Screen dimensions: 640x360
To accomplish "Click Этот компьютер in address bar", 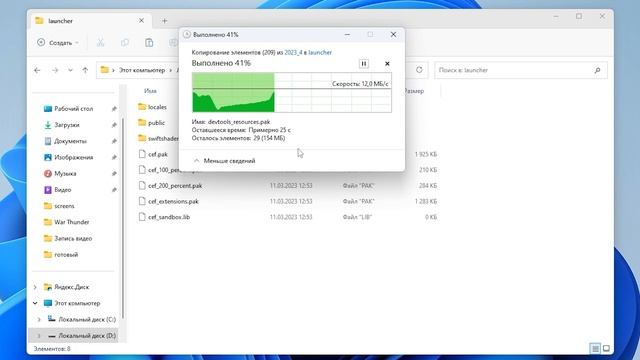I will coord(142,70).
